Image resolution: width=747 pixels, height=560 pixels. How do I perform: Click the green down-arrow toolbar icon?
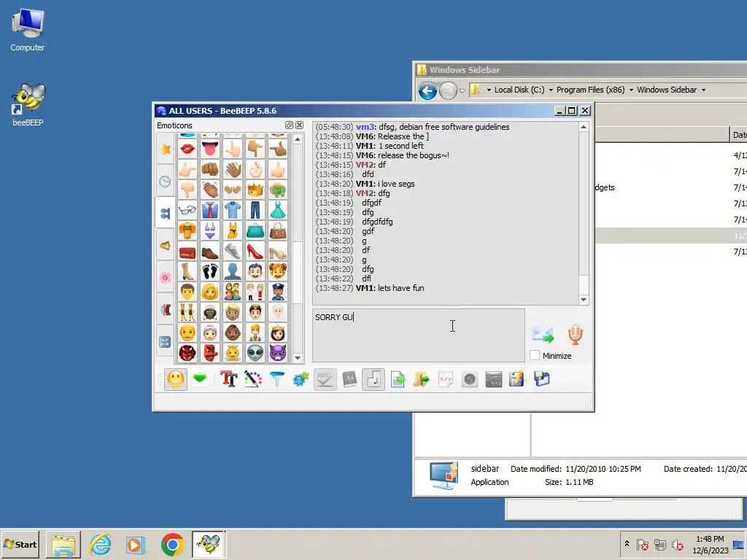(200, 379)
